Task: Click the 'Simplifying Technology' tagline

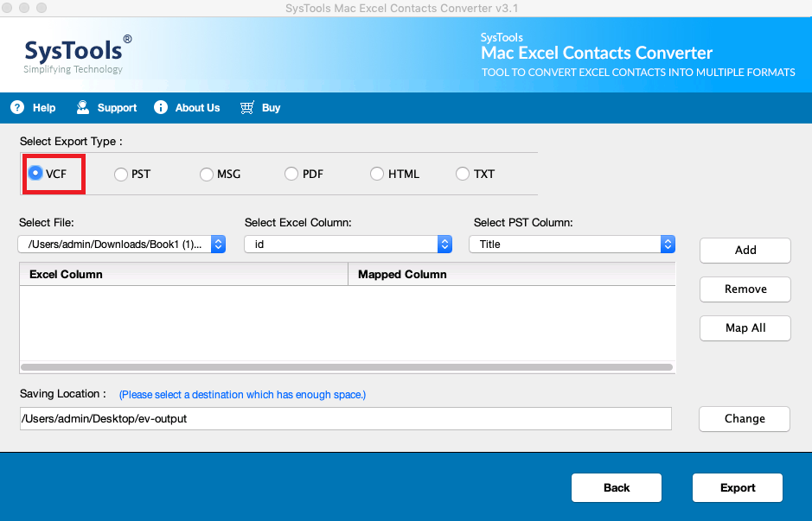Action: (73, 69)
